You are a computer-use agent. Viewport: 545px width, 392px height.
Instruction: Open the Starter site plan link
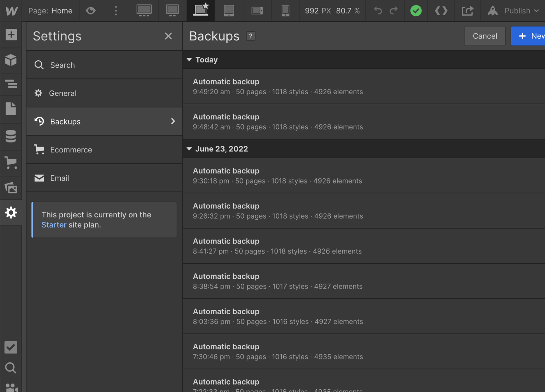coord(54,224)
